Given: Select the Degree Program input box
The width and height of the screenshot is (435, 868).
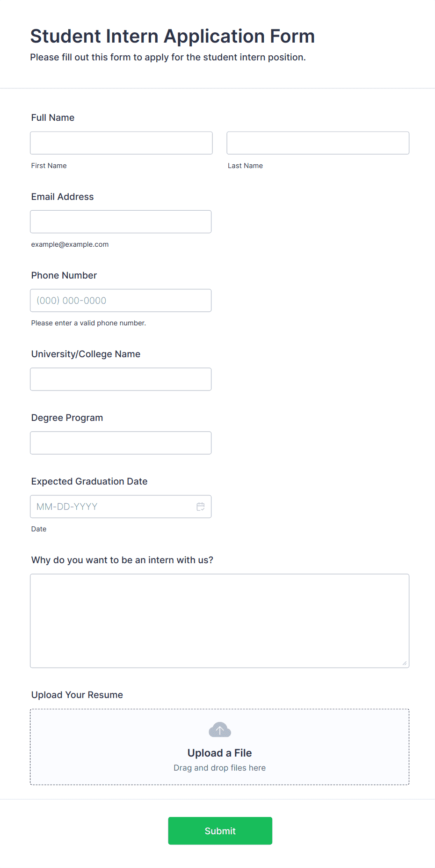Looking at the screenshot, I should (121, 443).
